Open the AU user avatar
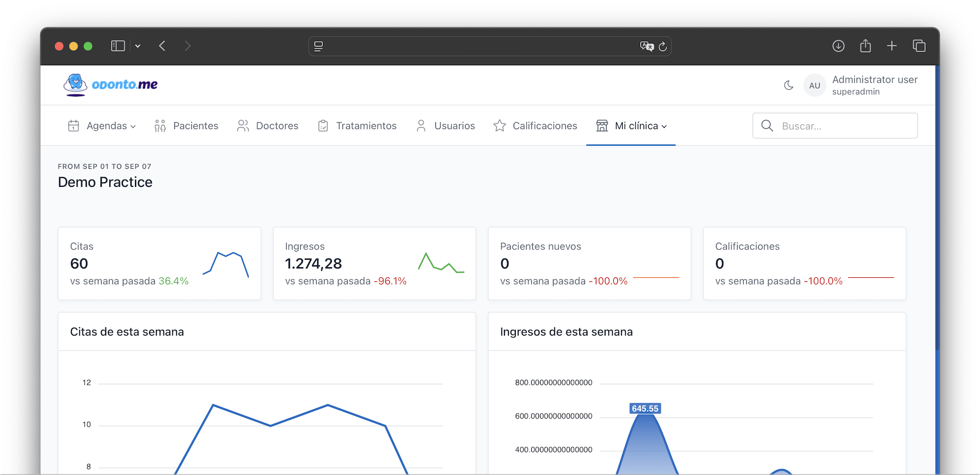The image size is (980, 475). click(x=814, y=86)
